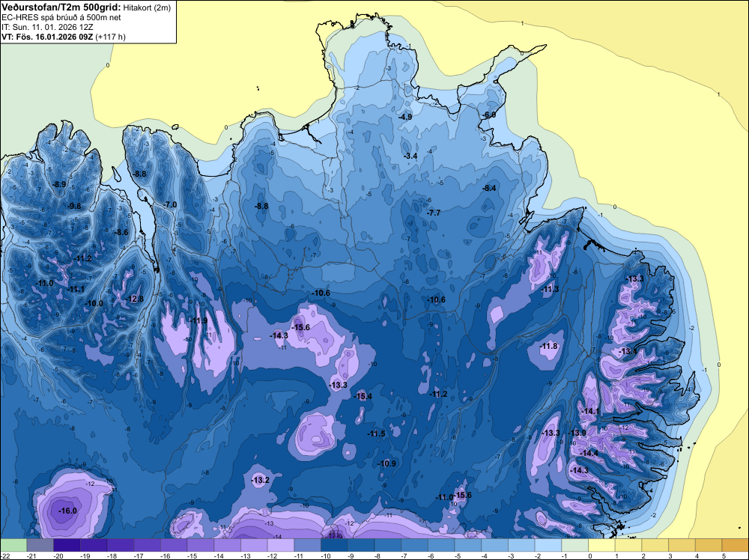The height and width of the screenshot is (560, 749).
Task: Select the 2 tick label in the legend
Action: click(x=644, y=556)
